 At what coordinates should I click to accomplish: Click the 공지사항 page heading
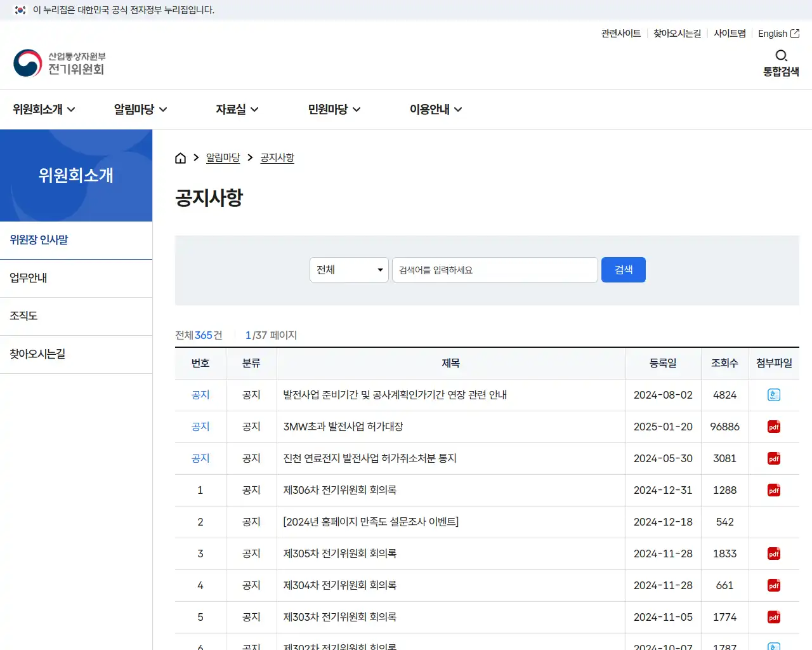(209, 197)
